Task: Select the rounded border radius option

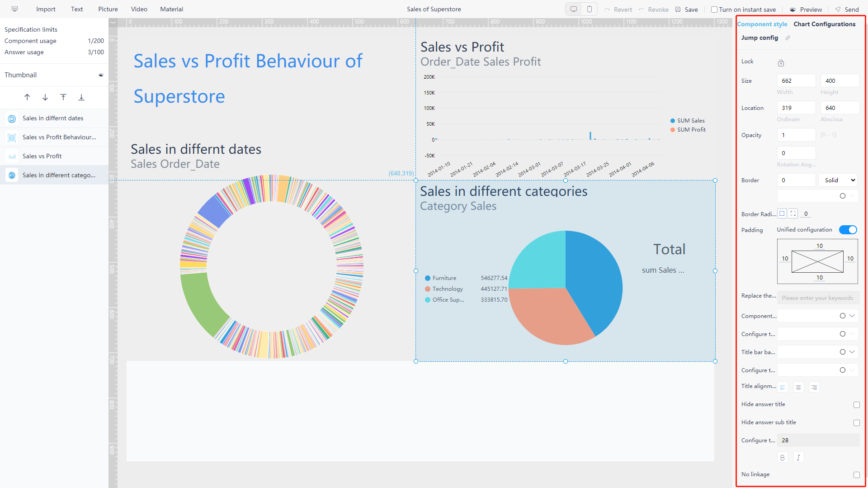Action: coord(782,213)
